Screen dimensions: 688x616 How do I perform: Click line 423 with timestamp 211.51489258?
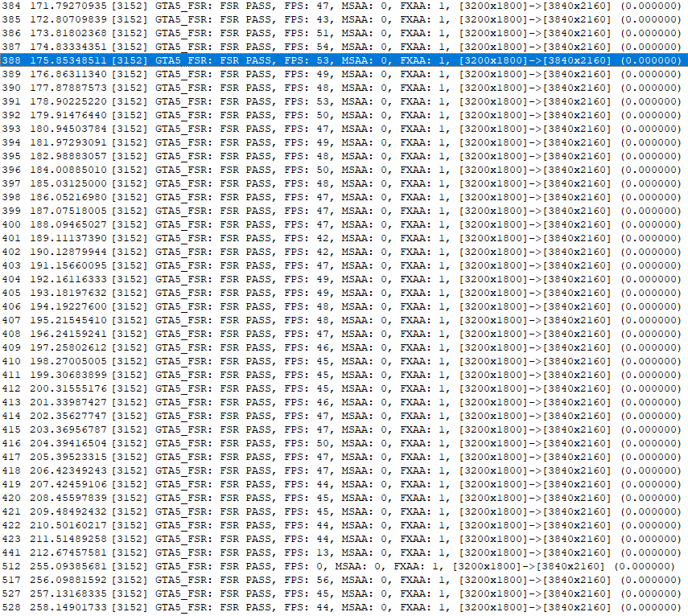(x=322, y=540)
